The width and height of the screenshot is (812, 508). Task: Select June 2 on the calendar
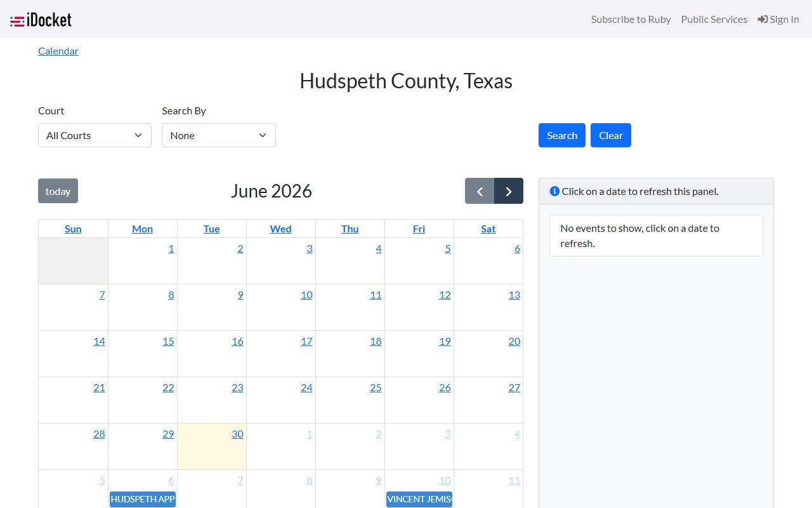pyautogui.click(x=240, y=248)
